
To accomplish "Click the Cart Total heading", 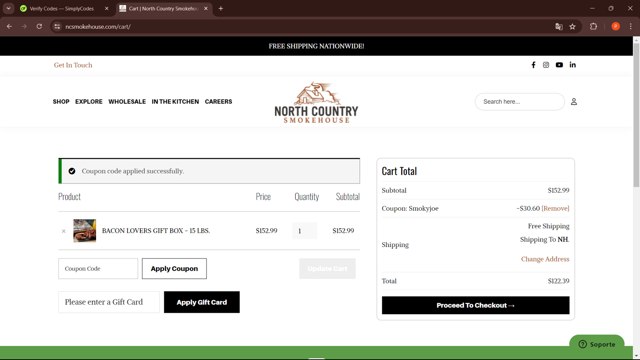I will coord(399,171).
